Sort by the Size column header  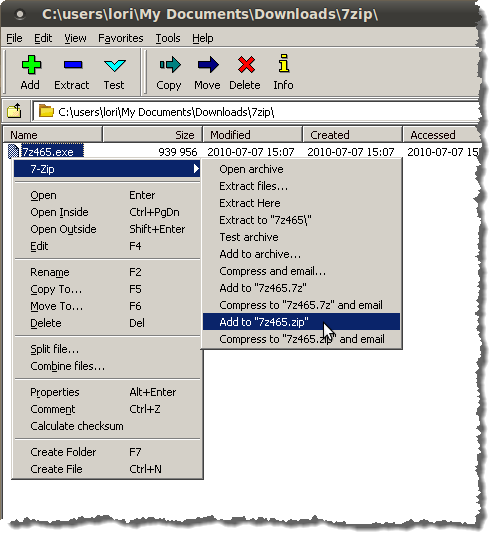[153, 135]
